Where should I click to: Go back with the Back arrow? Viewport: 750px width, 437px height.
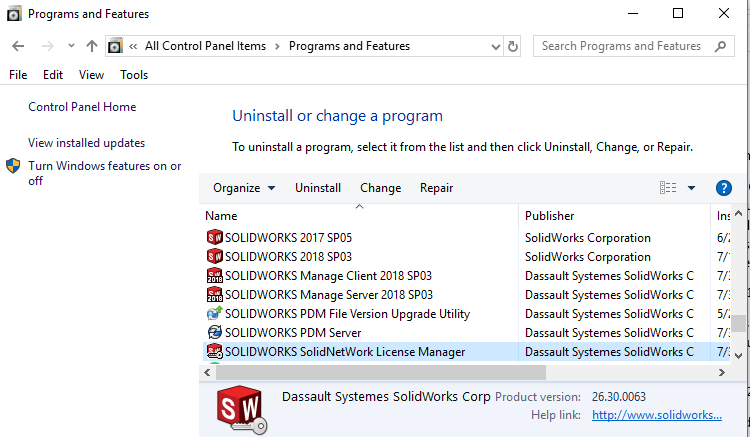pos(18,46)
